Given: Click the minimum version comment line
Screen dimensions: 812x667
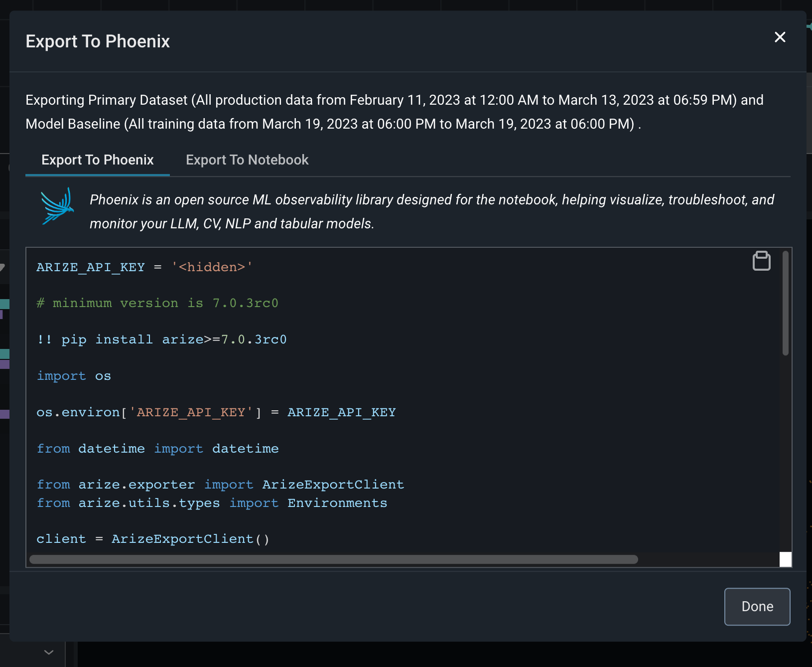Looking at the screenshot, I should tap(157, 303).
